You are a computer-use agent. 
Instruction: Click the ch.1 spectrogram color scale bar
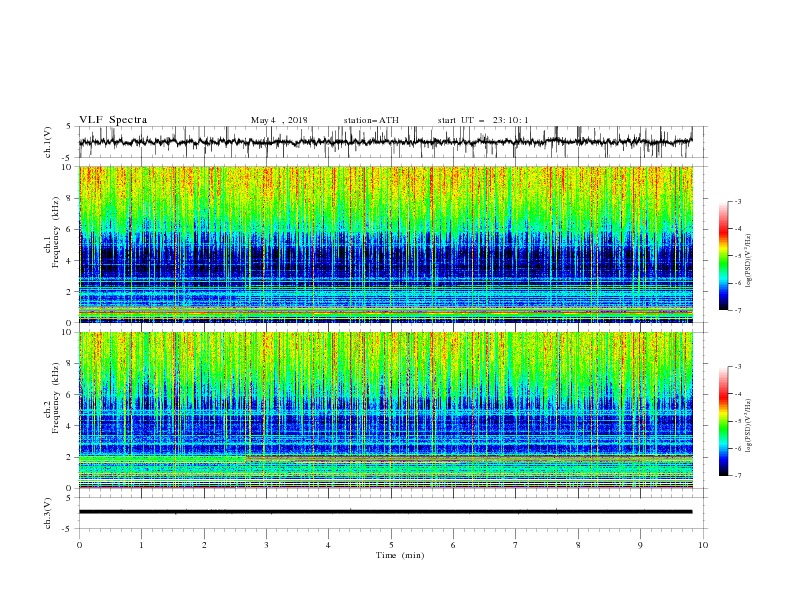tap(723, 256)
